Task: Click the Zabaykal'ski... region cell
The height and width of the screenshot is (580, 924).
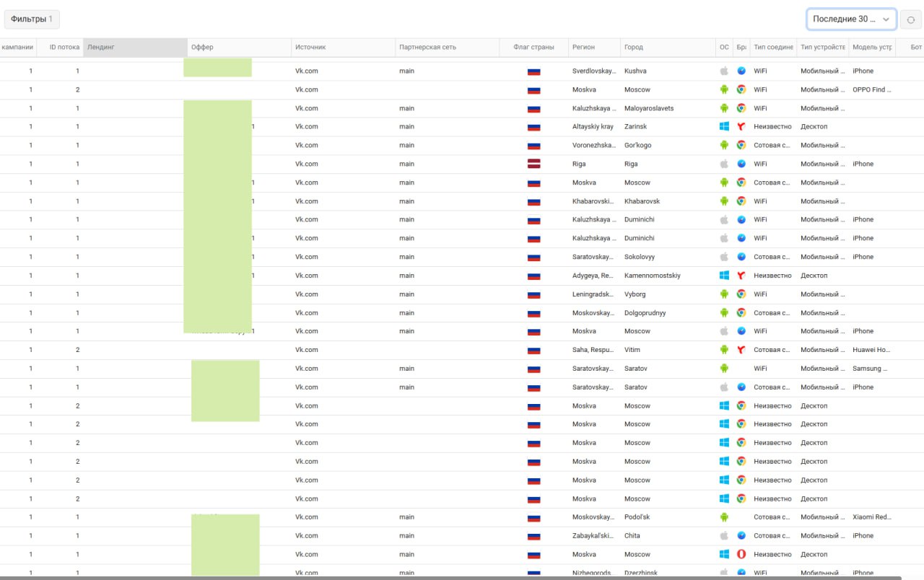Action: coord(593,536)
